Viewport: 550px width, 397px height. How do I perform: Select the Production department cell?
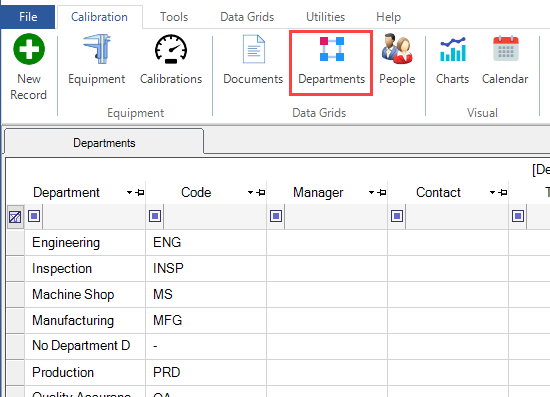click(x=85, y=372)
